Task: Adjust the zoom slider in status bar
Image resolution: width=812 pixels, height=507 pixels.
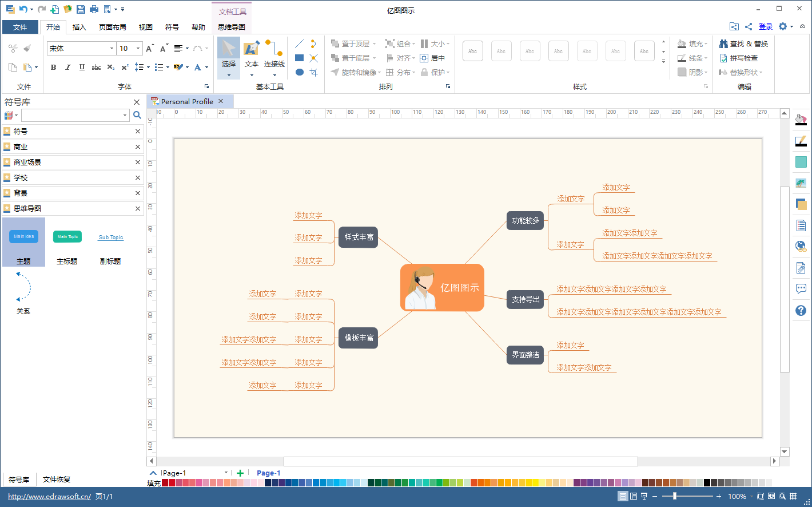Action: (x=675, y=496)
